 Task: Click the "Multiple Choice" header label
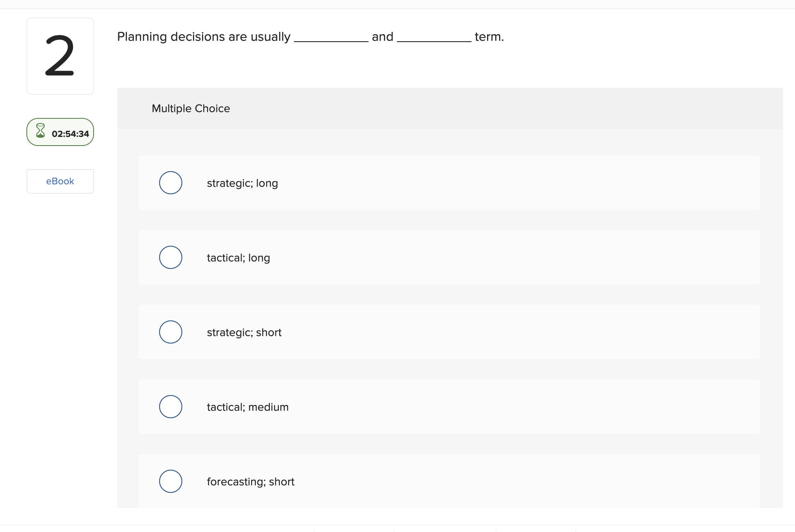(x=191, y=108)
